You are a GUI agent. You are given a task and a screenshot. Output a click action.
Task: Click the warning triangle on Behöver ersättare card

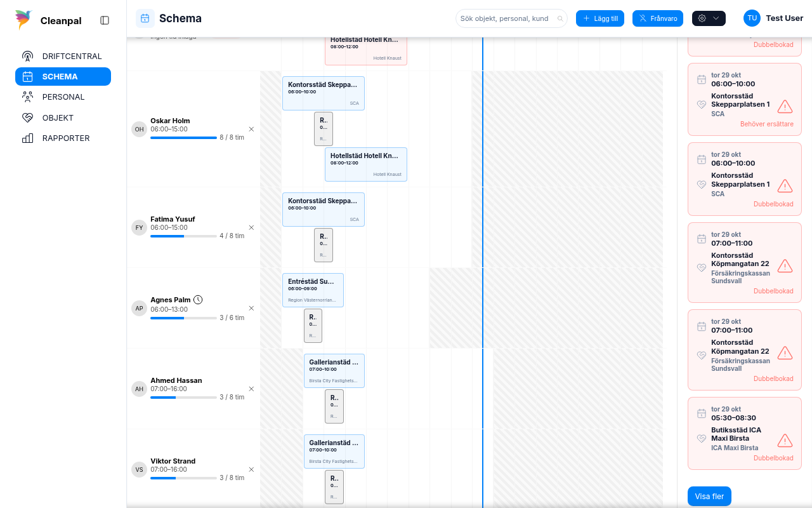(785, 107)
